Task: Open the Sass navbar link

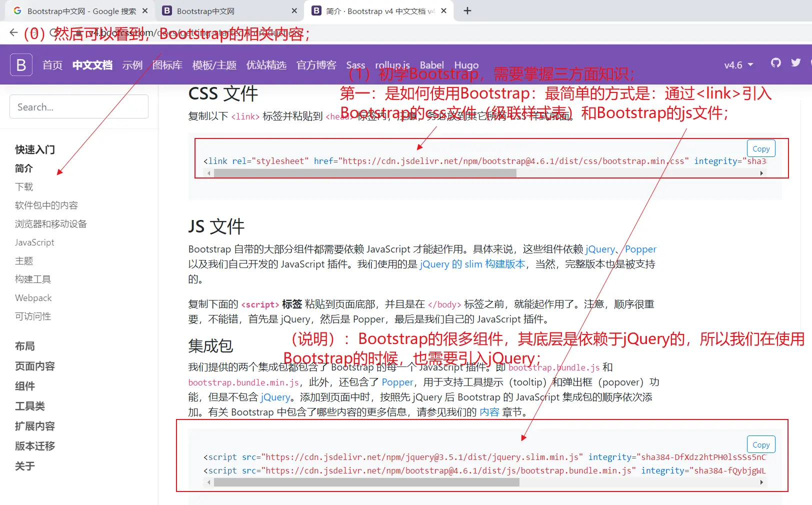Action: coord(355,65)
